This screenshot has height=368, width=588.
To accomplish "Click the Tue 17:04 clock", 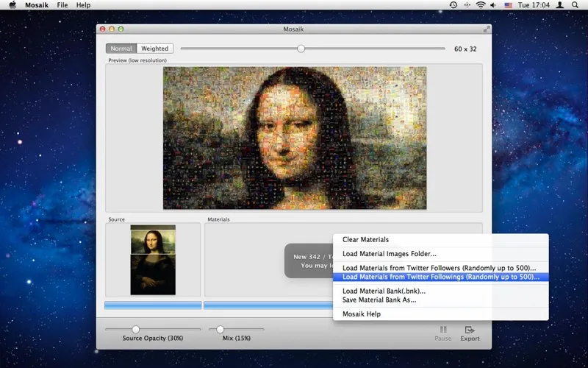I will coord(534,5).
